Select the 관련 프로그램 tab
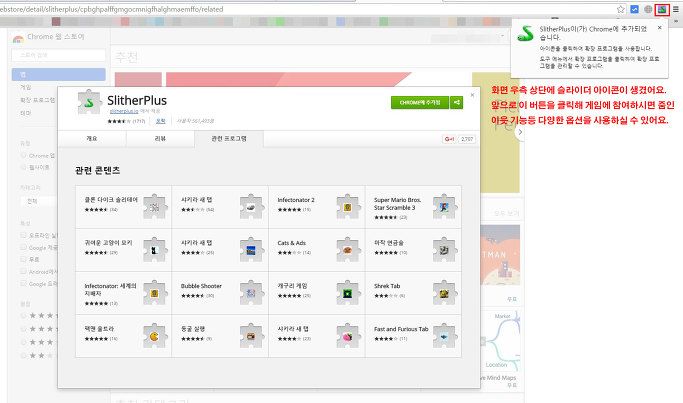Screen dimensions: 683x403 coord(229,139)
